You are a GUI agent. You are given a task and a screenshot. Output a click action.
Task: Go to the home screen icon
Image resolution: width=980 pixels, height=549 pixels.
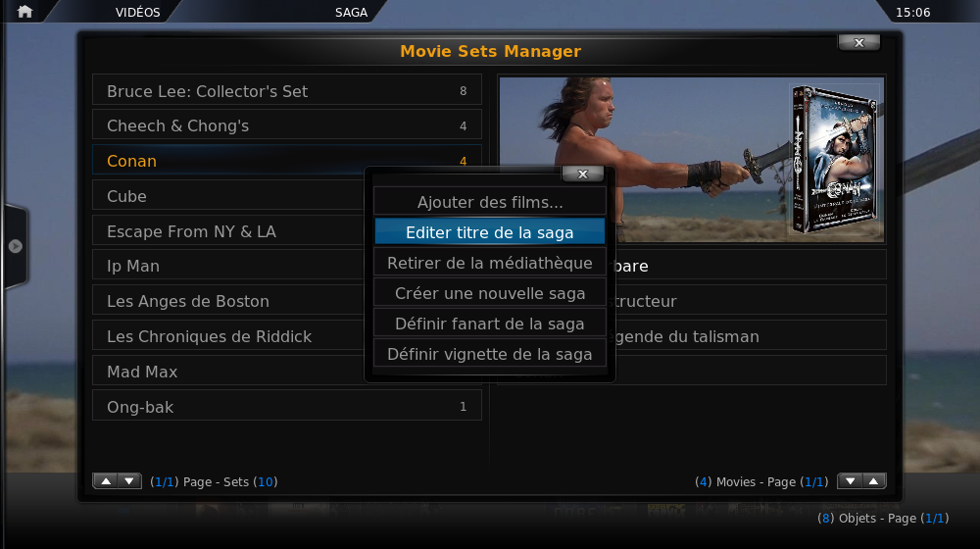point(25,11)
